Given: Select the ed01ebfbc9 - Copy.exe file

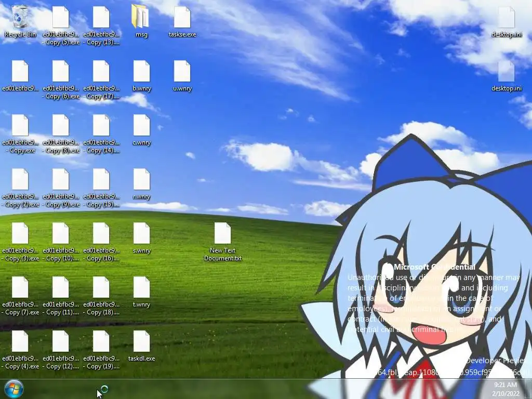Looking at the screenshot, I should point(20,134).
